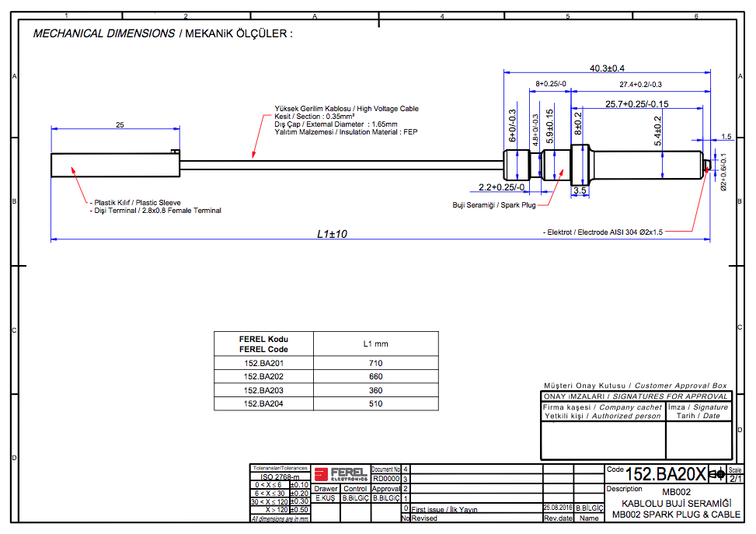Select the 25.7+0.25/-0.15 dimension label
The height and width of the screenshot is (534, 756).
coord(636,103)
